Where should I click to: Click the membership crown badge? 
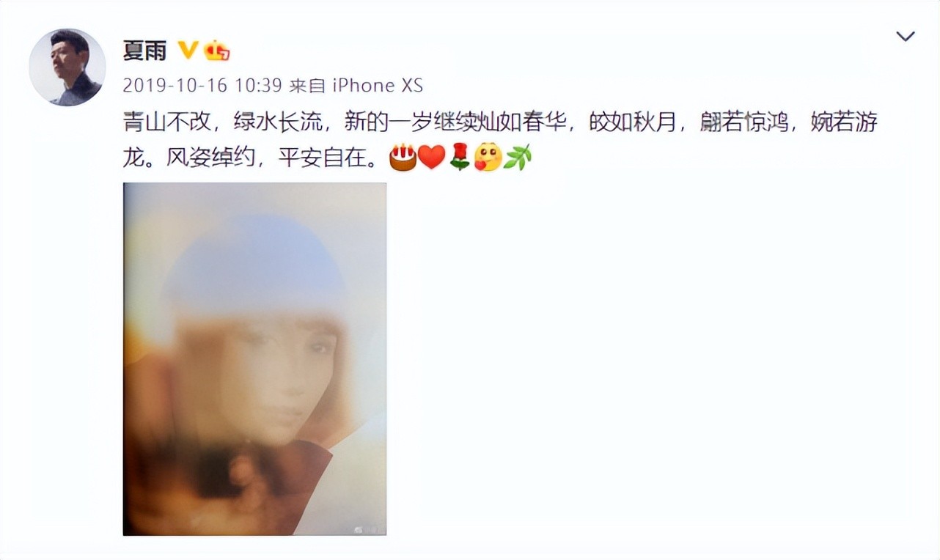(217, 51)
